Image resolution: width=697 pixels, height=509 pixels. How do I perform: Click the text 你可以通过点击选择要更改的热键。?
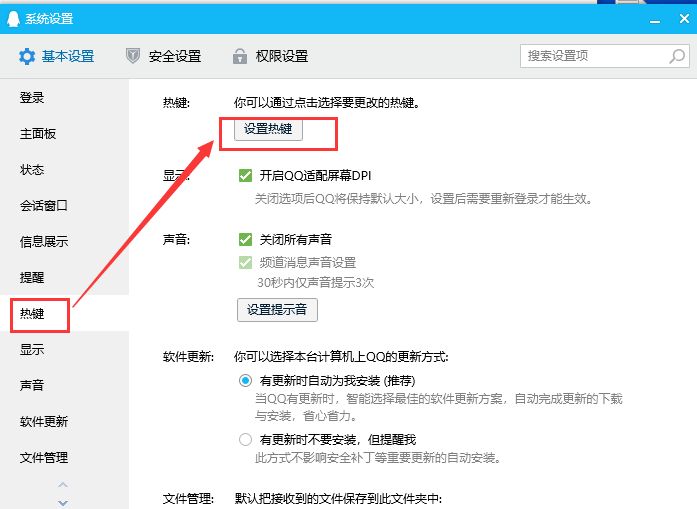pyautogui.click(x=327, y=103)
